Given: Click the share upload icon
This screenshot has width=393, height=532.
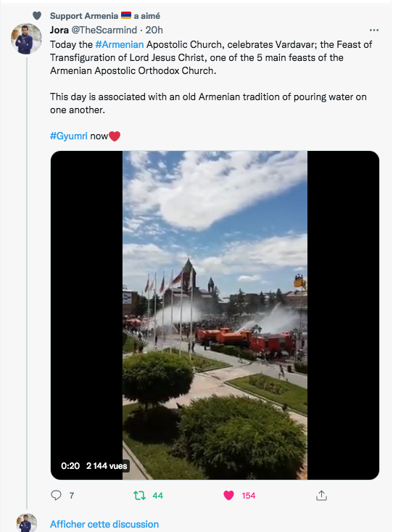Looking at the screenshot, I should 321,496.
